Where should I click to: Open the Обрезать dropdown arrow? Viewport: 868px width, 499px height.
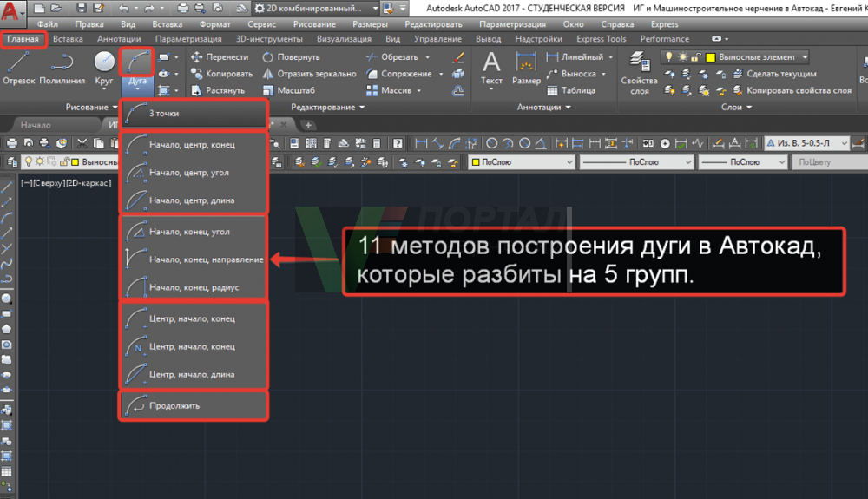(427, 57)
